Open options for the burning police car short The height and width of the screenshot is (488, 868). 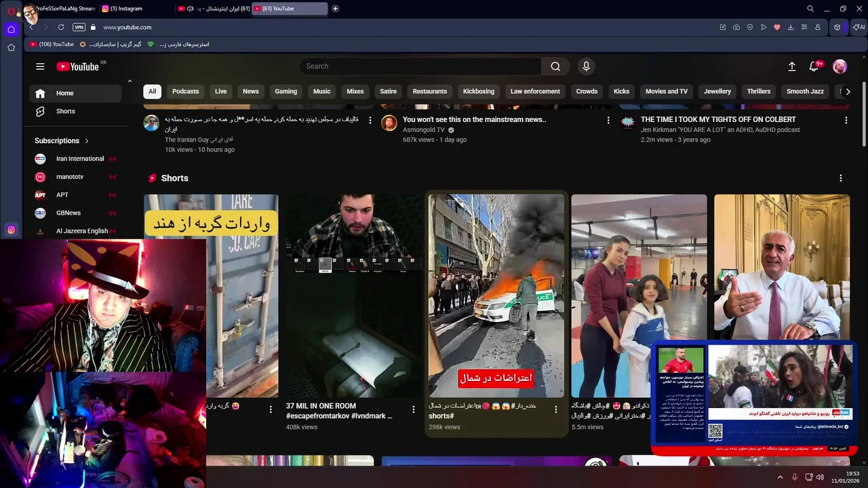[x=555, y=409]
